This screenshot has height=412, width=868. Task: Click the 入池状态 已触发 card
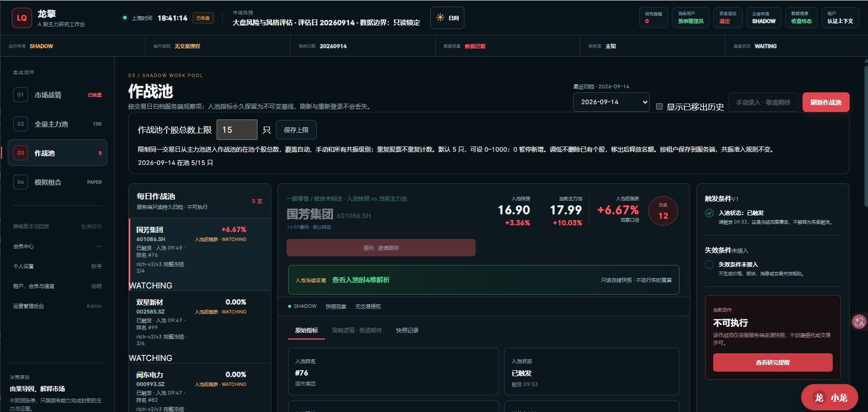(x=592, y=371)
